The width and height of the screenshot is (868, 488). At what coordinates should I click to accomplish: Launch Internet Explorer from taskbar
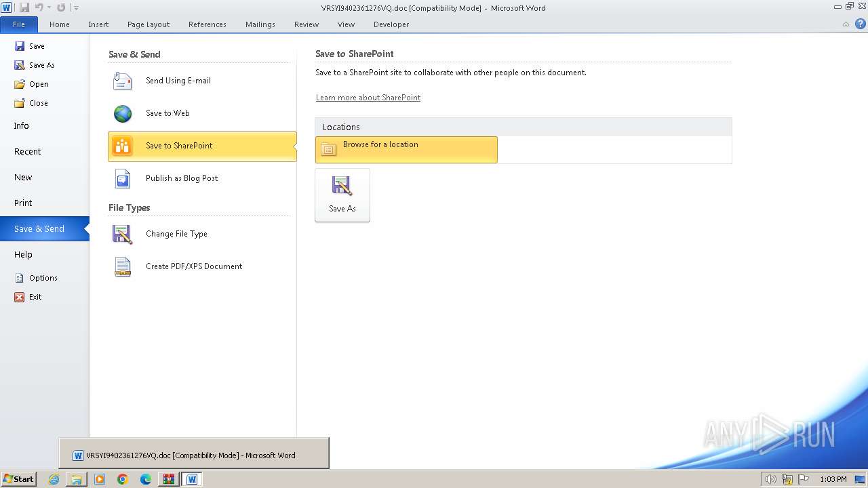pyautogui.click(x=54, y=479)
